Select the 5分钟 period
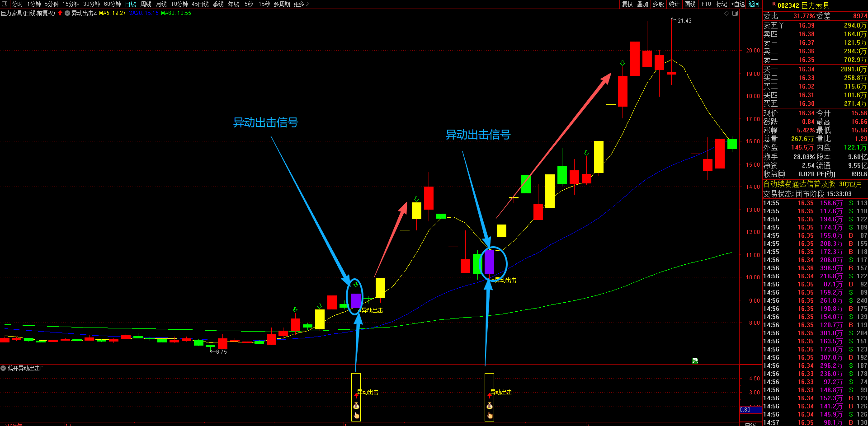The width and height of the screenshot is (868, 426). [52, 4]
